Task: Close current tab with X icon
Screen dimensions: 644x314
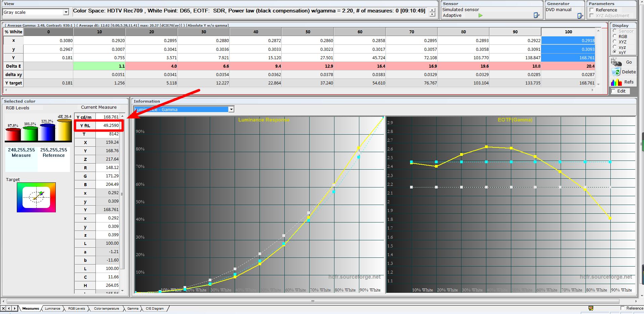Action: tap(3, 308)
